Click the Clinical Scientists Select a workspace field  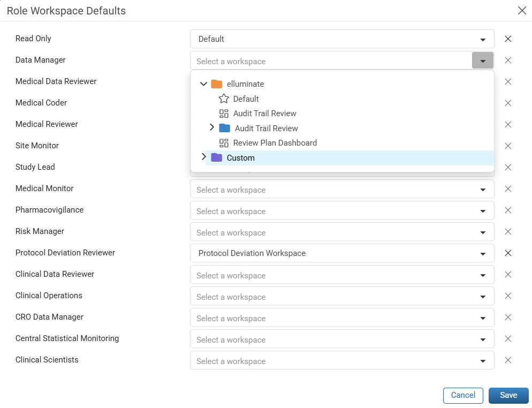tap(342, 360)
